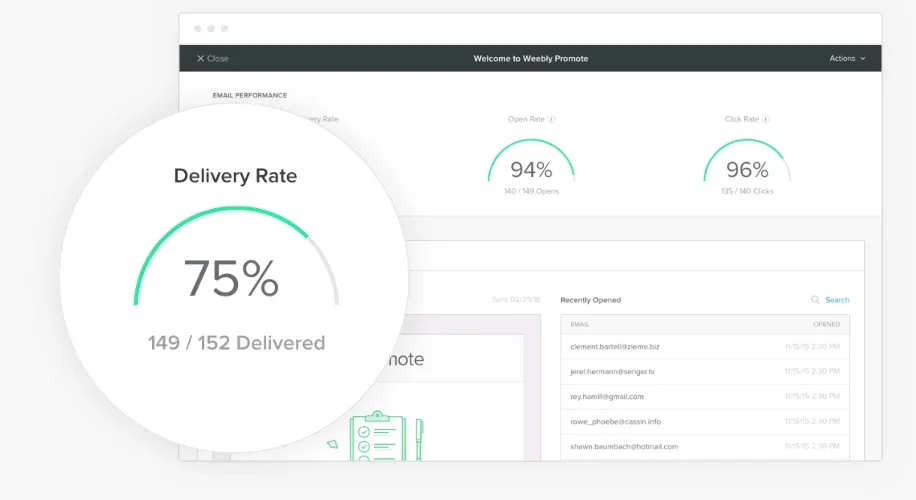
Task: Select the 75% delivery rate gauge
Action: pos(236,256)
